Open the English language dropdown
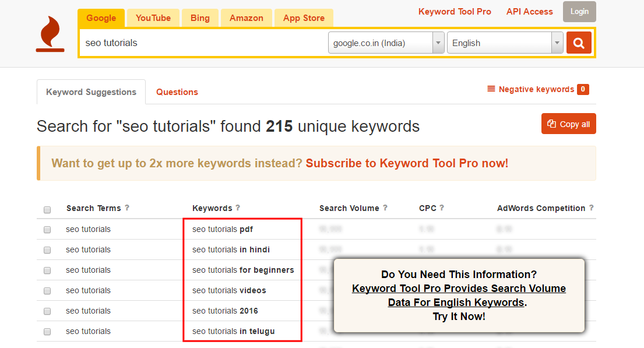Viewport: 644px width, 348px height. coord(505,43)
